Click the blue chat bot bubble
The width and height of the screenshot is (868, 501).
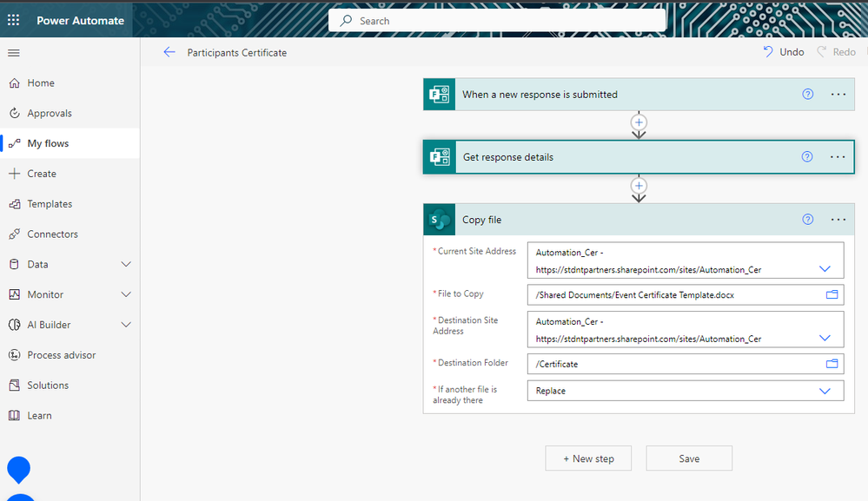pyautogui.click(x=19, y=470)
